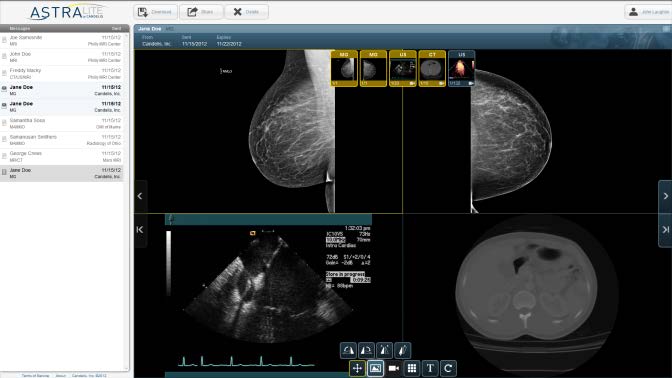Select the pan/move crosshair tool
The width and height of the screenshot is (672, 378).
[x=357, y=369]
